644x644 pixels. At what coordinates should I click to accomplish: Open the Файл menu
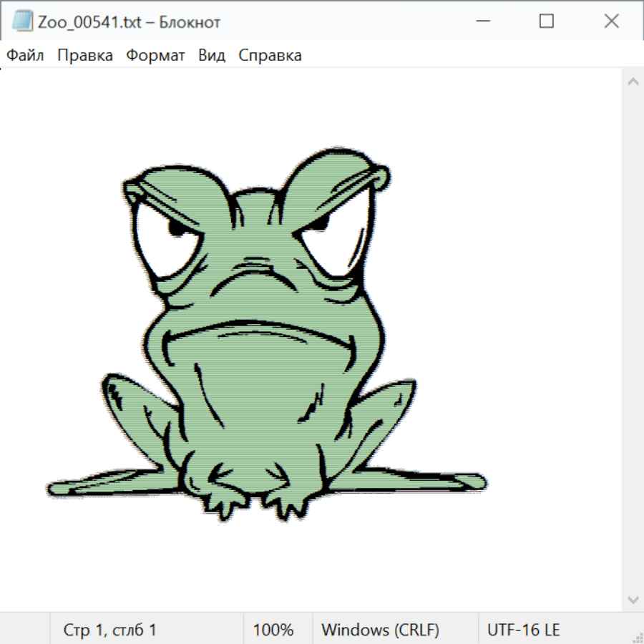click(x=25, y=56)
